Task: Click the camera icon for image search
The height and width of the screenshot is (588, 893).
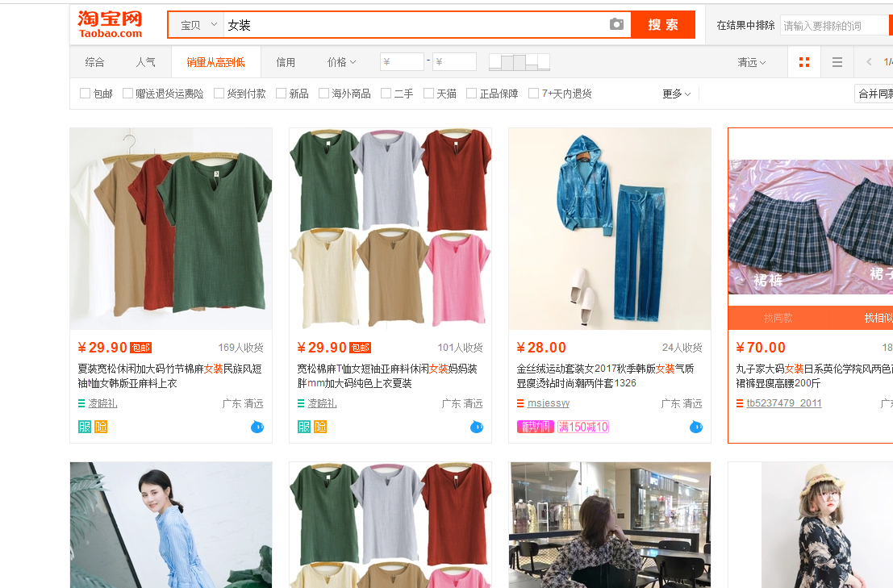Action: click(617, 24)
